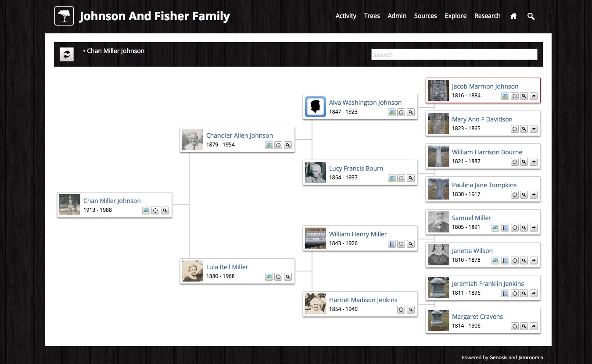Open Chan Miller Johnson name link in tree
This screenshot has height=364, width=592.
click(x=112, y=201)
